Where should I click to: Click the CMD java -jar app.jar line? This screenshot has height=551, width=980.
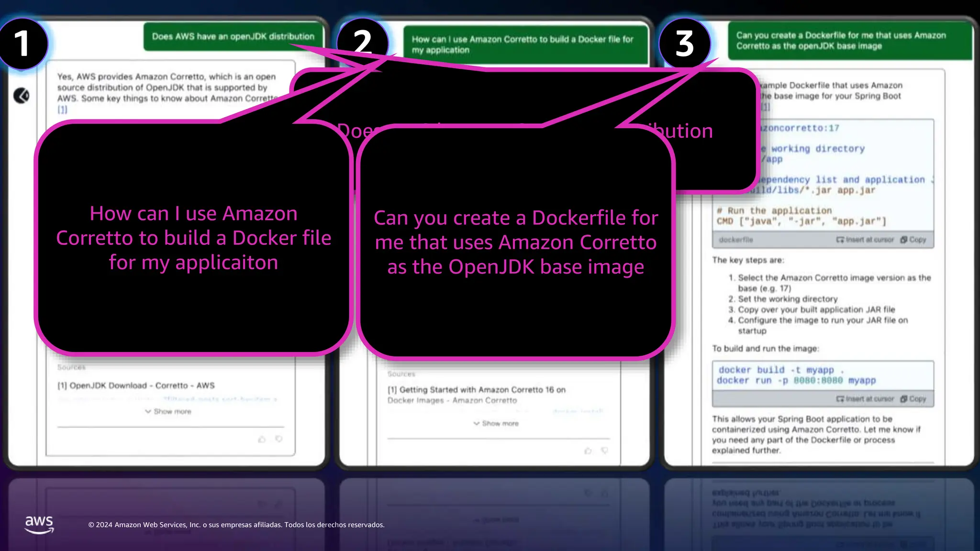(x=802, y=221)
